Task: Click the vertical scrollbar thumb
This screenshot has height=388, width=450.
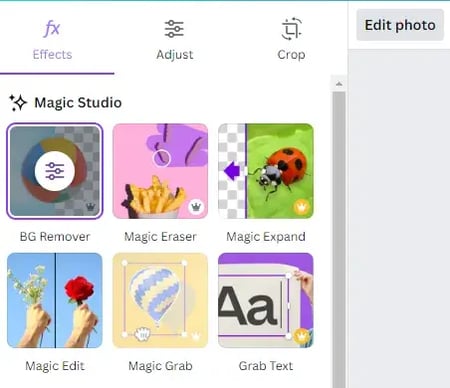Action: (x=339, y=240)
